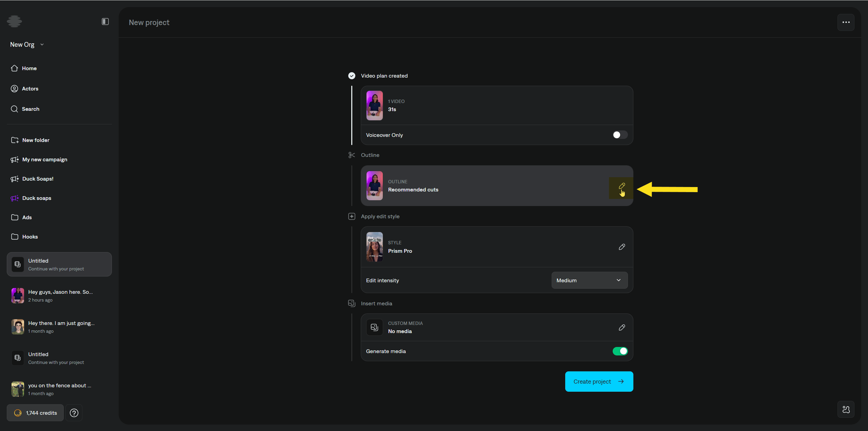The width and height of the screenshot is (868, 431).
Task: Click the Edit intensity label
Action: pyautogui.click(x=382, y=281)
